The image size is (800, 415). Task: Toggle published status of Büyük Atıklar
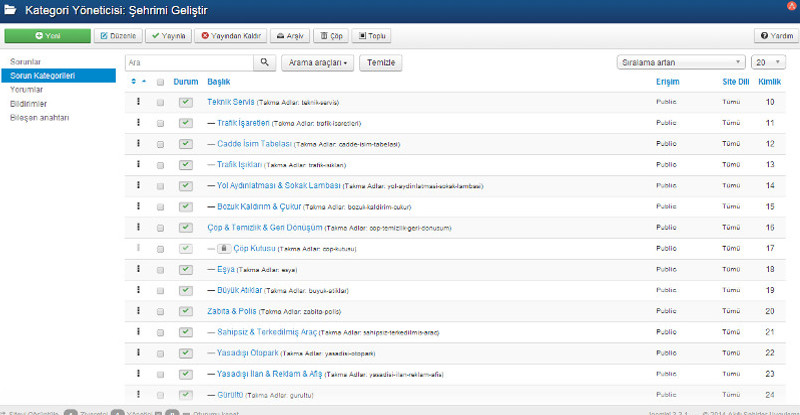(x=186, y=290)
